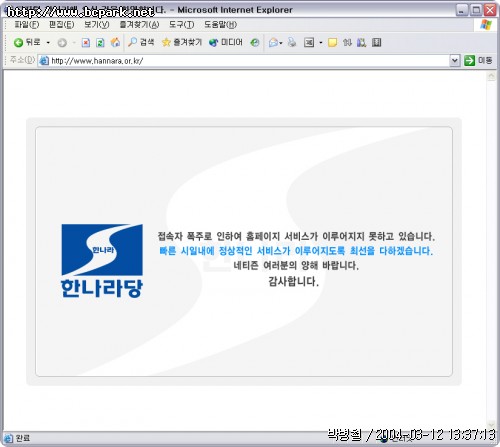Open the Edit (편집) menu

click(62, 25)
